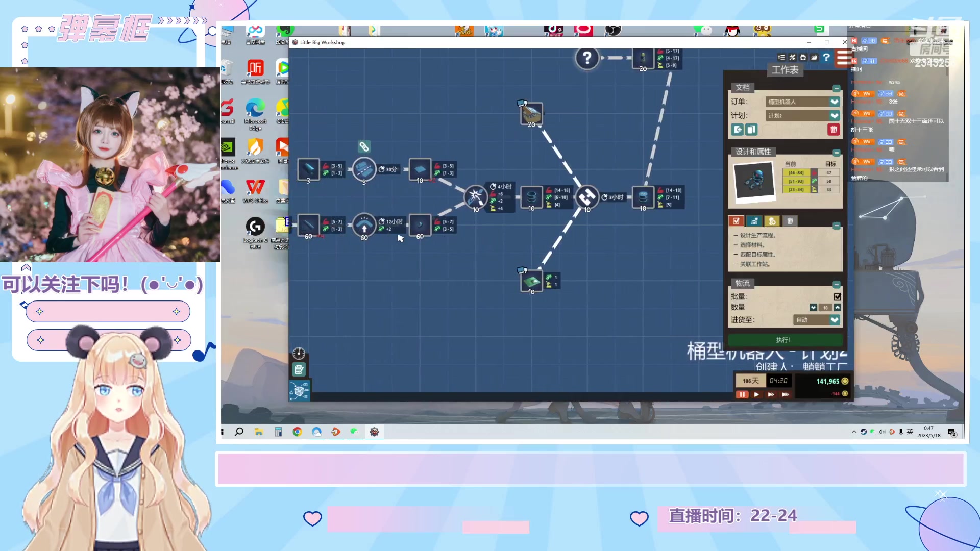Set normal speed with the play button
980x551 pixels.
pyautogui.click(x=756, y=394)
